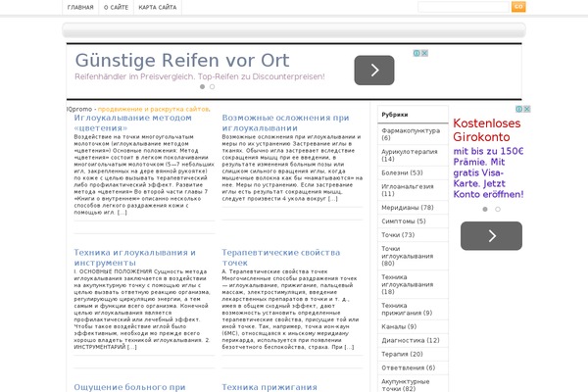Screen dimensions: 588x392
Task: Click the arrow button in the Girokonto ad
Action: [491, 235]
